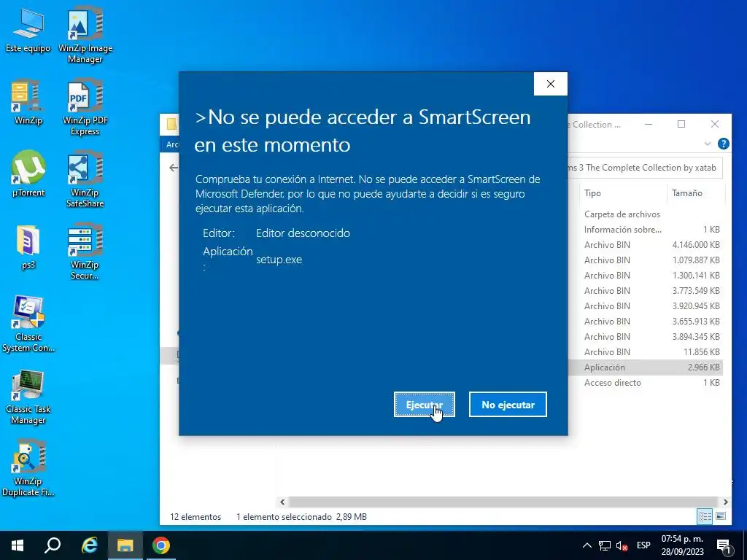Select the ps3 archive icon
The image size is (747, 560).
tap(28, 247)
